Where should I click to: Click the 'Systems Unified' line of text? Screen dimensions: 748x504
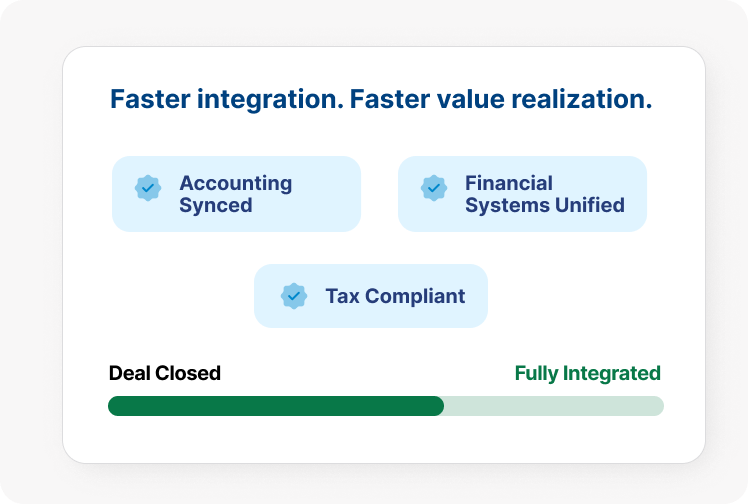point(544,205)
